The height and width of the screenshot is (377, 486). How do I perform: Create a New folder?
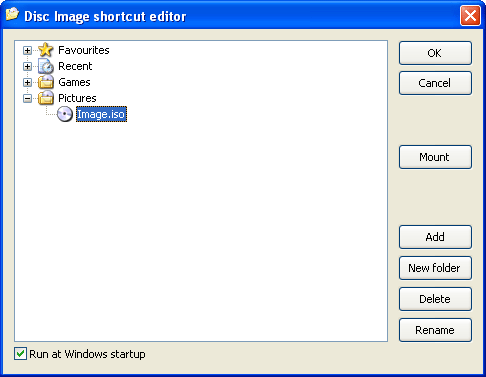click(x=435, y=268)
